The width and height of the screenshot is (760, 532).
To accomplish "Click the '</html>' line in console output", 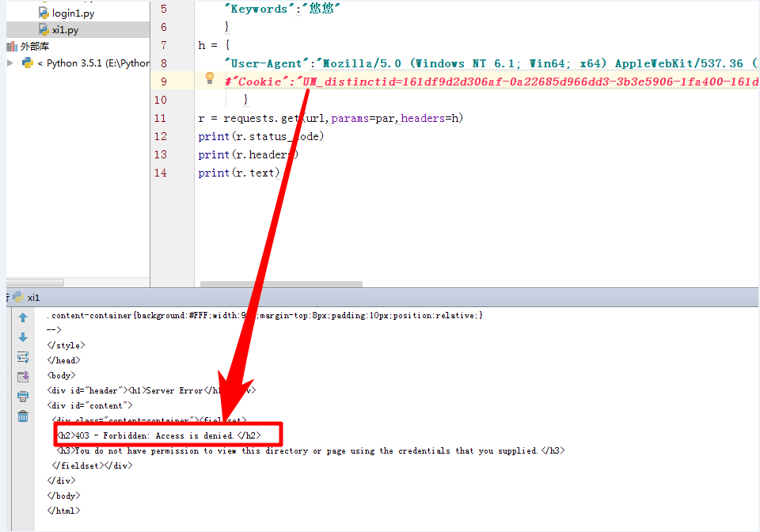I will pos(63,511).
